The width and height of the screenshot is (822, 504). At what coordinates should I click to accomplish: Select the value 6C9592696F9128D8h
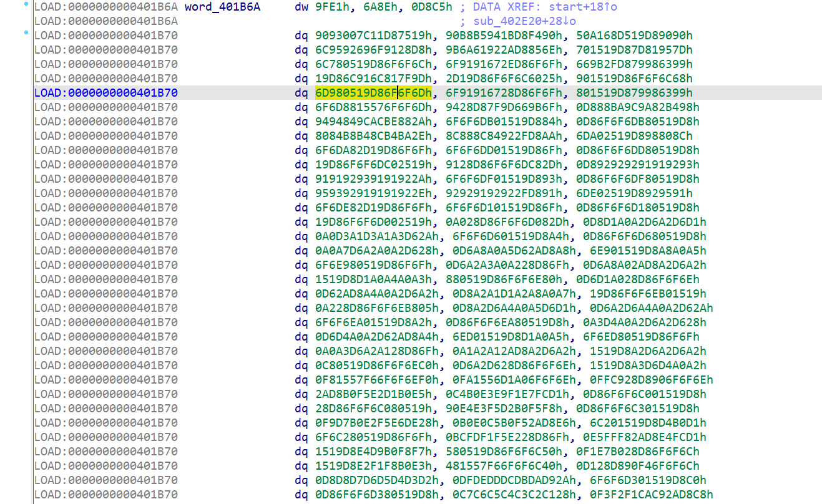[373, 50]
